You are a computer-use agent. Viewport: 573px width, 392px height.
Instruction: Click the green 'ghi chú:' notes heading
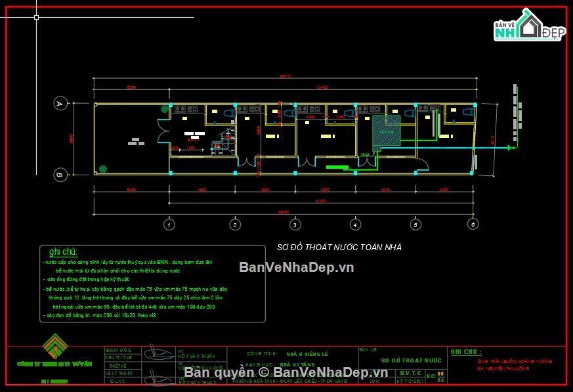tap(63, 252)
